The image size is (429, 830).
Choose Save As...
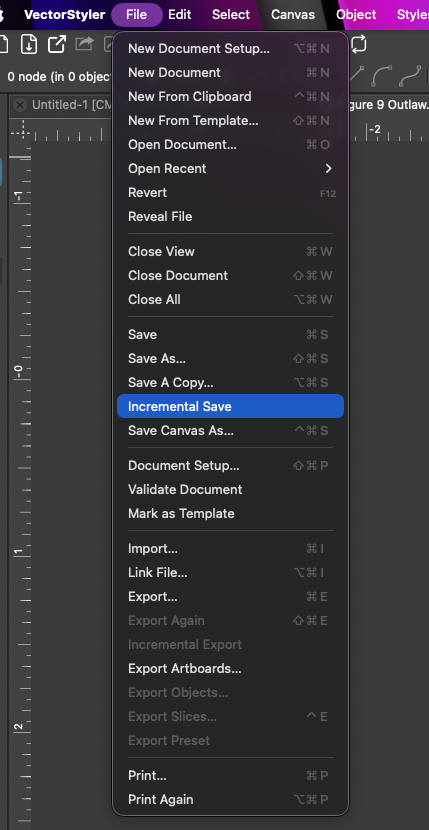click(x=230, y=358)
